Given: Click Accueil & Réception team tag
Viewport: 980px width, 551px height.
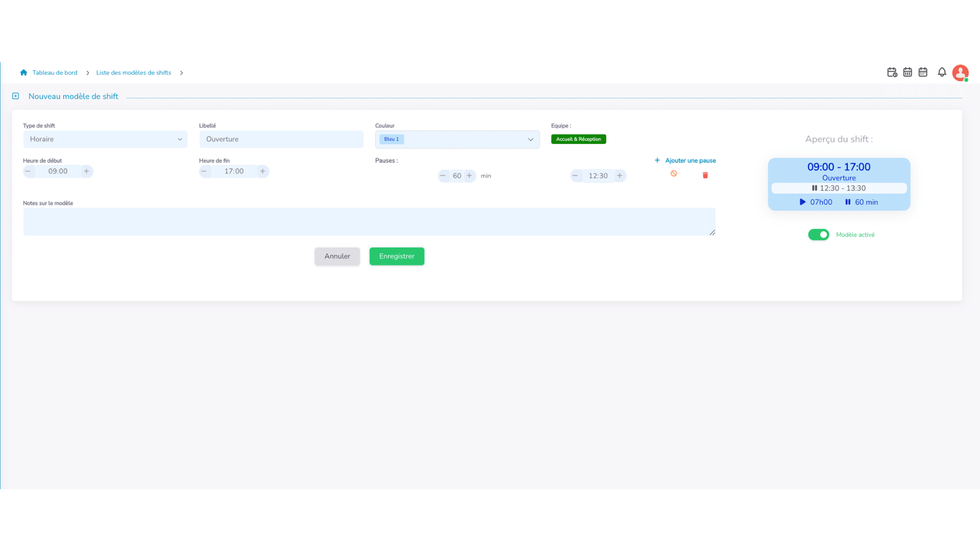Looking at the screenshot, I should point(578,139).
